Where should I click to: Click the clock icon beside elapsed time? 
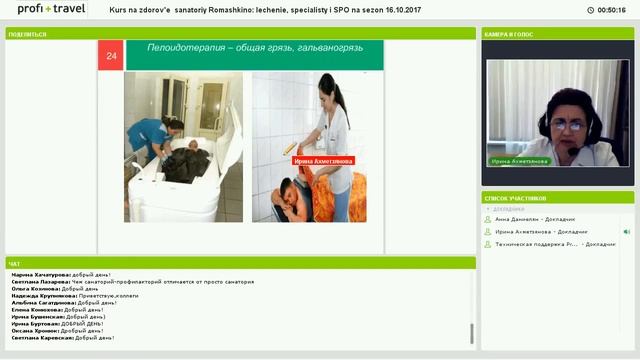[591, 10]
